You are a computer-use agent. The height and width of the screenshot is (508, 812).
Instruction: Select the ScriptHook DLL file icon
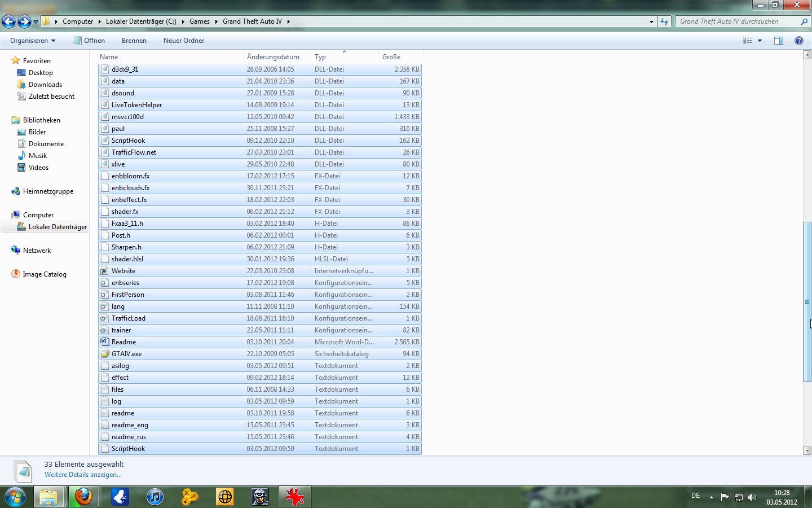[104, 141]
